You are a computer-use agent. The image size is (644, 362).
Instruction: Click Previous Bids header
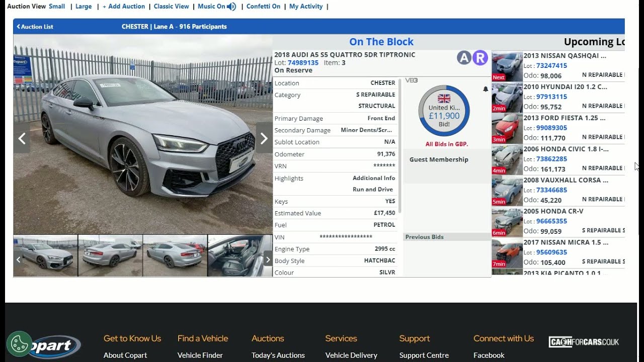pyautogui.click(x=425, y=237)
